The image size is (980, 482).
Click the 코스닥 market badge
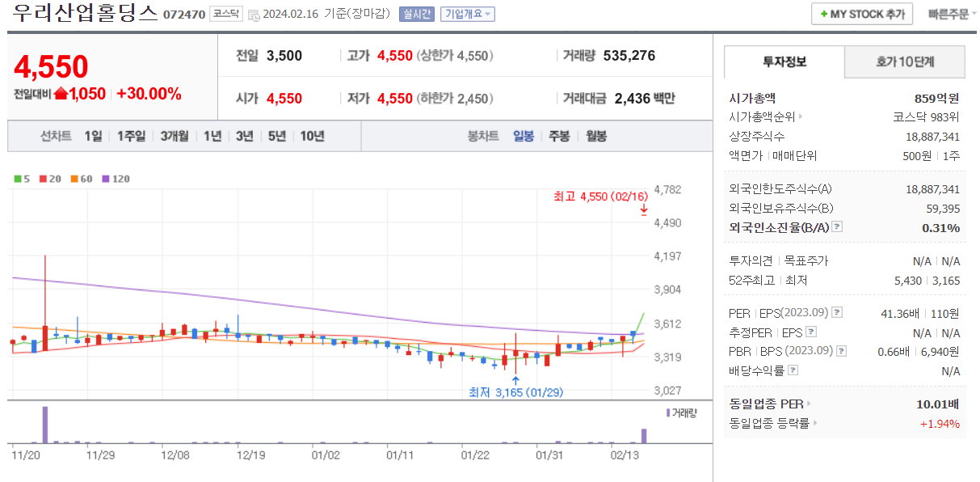pos(226,13)
